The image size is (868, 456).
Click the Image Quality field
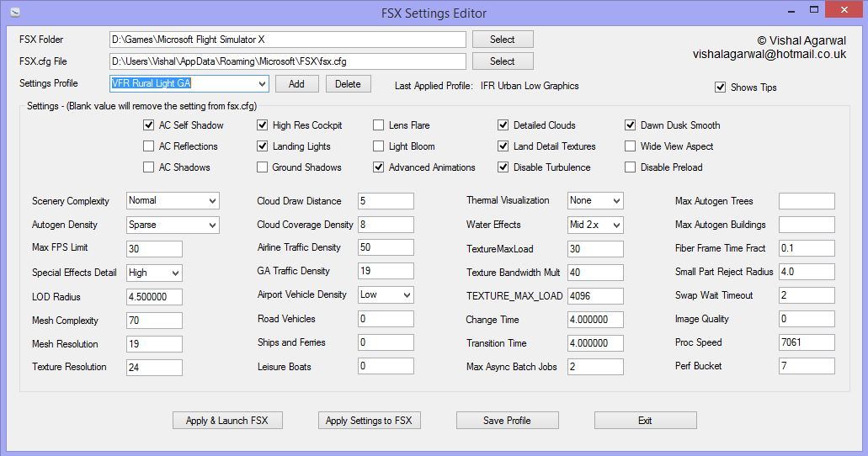[807, 319]
